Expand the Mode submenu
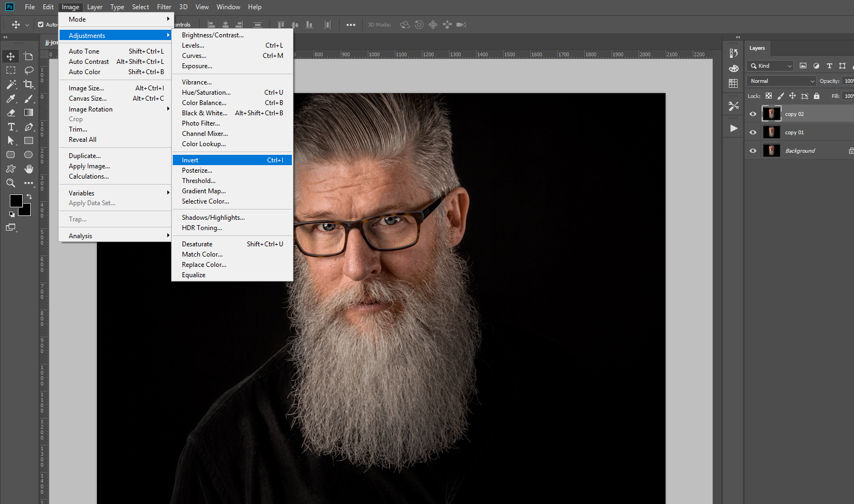The image size is (854, 504). [x=115, y=19]
